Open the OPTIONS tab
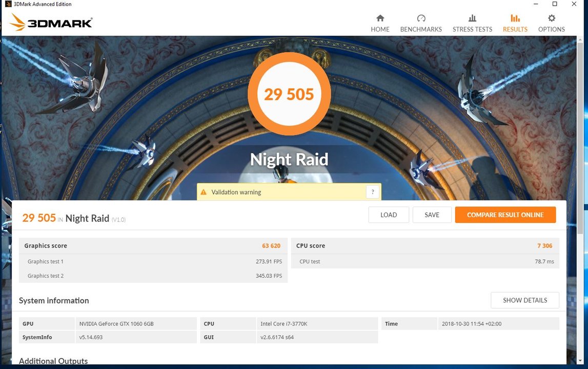The height and width of the screenshot is (369, 588). pyautogui.click(x=551, y=23)
